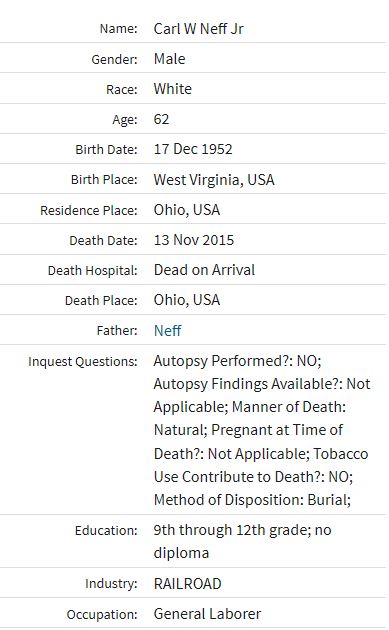Select the Education value text
The image size is (389, 630).
[242, 541]
